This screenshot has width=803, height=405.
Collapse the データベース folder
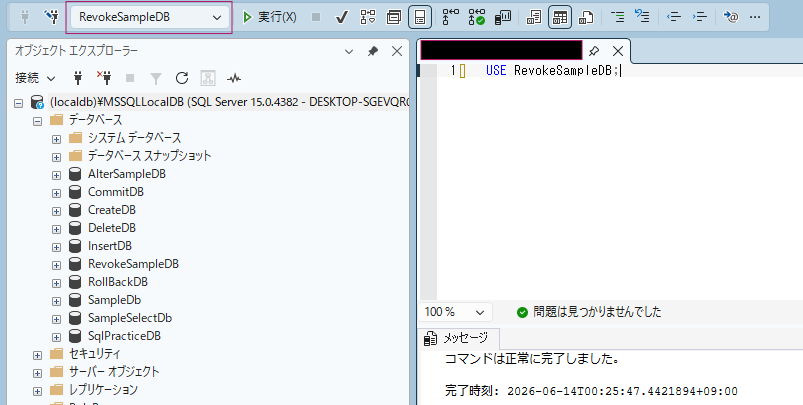point(37,121)
